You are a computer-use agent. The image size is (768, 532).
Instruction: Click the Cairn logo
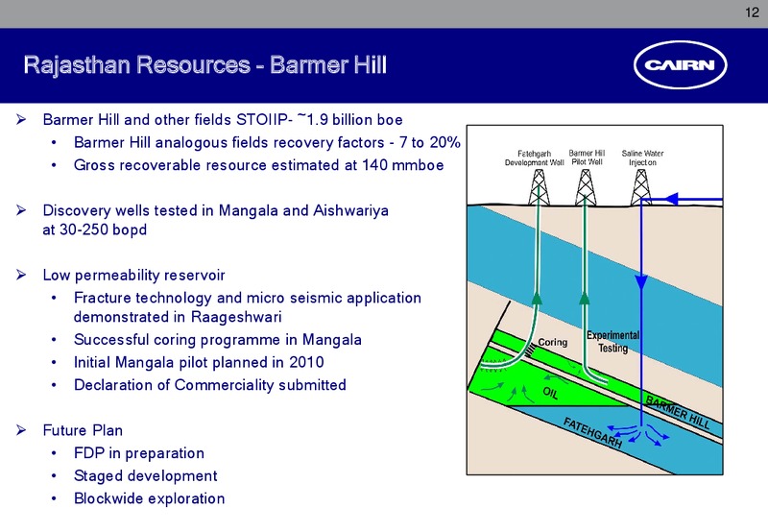click(681, 64)
